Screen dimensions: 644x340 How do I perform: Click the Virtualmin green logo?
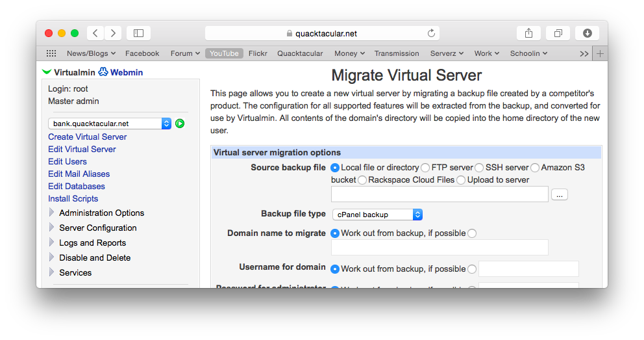coord(47,72)
